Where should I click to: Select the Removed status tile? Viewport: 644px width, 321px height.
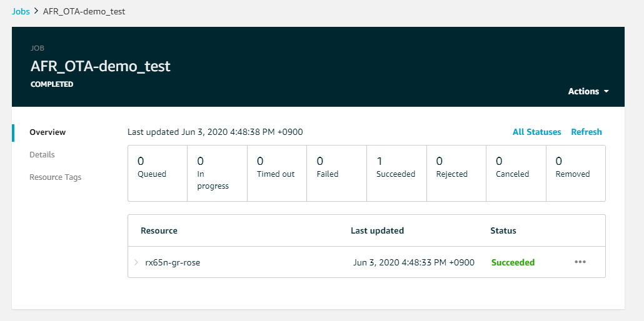coord(575,173)
